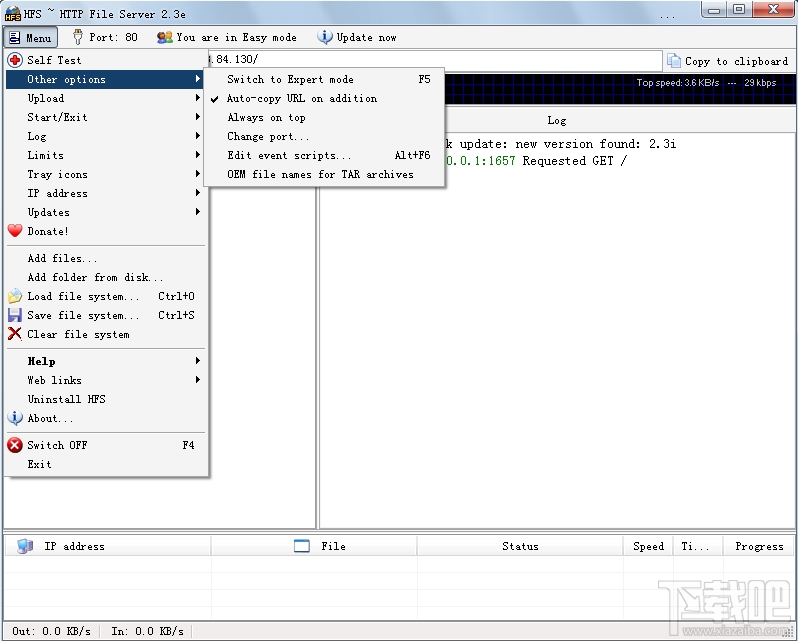Click You are in Easy mode button

coord(226,37)
